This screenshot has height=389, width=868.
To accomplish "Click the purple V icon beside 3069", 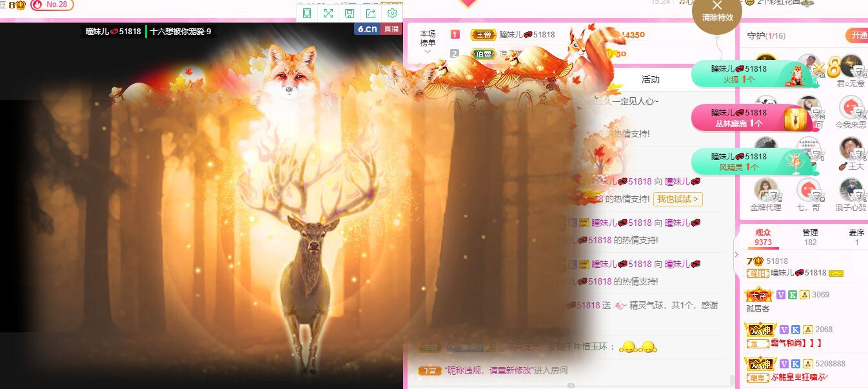I will coord(781,295).
